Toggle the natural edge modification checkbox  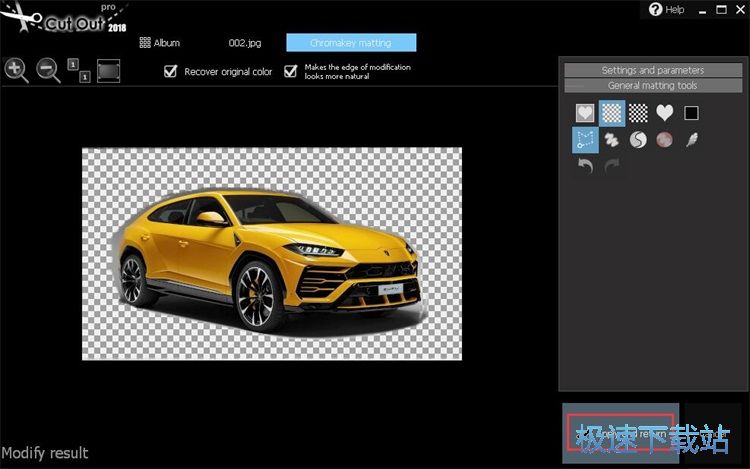click(290, 71)
